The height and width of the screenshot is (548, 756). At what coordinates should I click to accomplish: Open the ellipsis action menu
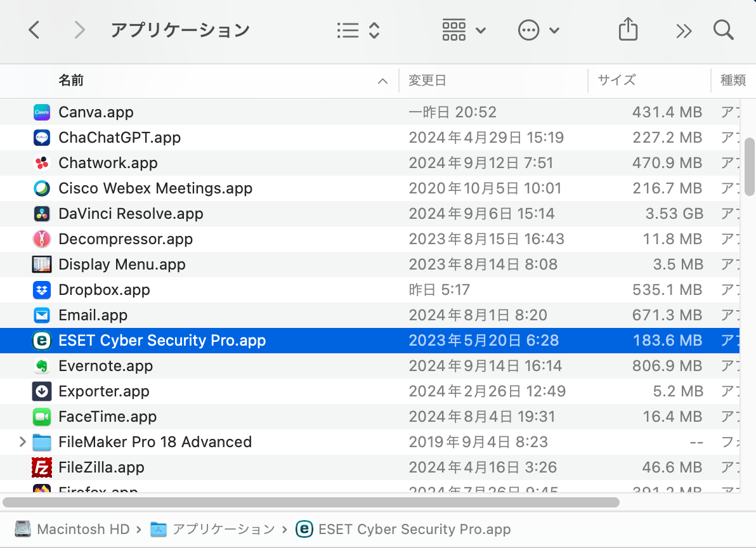pyautogui.click(x=538, y=30)
